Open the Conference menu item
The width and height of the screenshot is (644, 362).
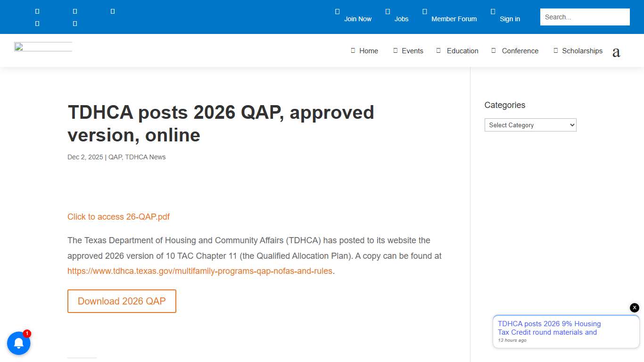pyautogui.click(x=520, y=50)
